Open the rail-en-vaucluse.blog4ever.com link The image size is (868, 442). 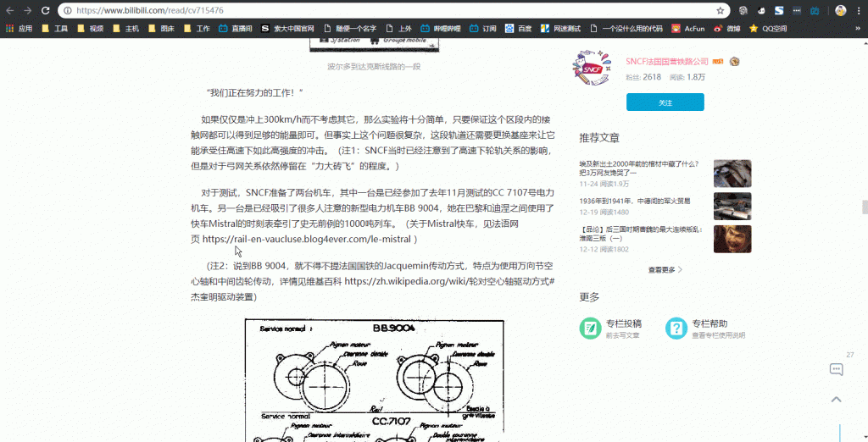(x=307, y=240)
